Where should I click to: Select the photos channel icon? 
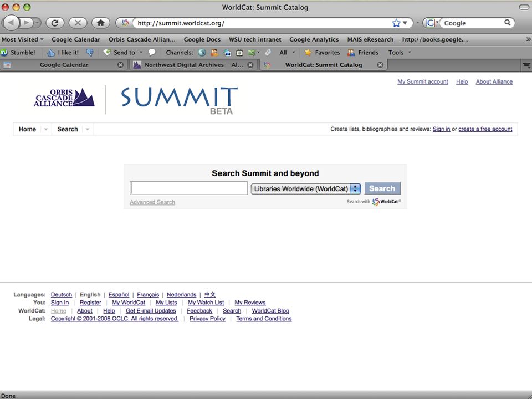pos(227,52)
